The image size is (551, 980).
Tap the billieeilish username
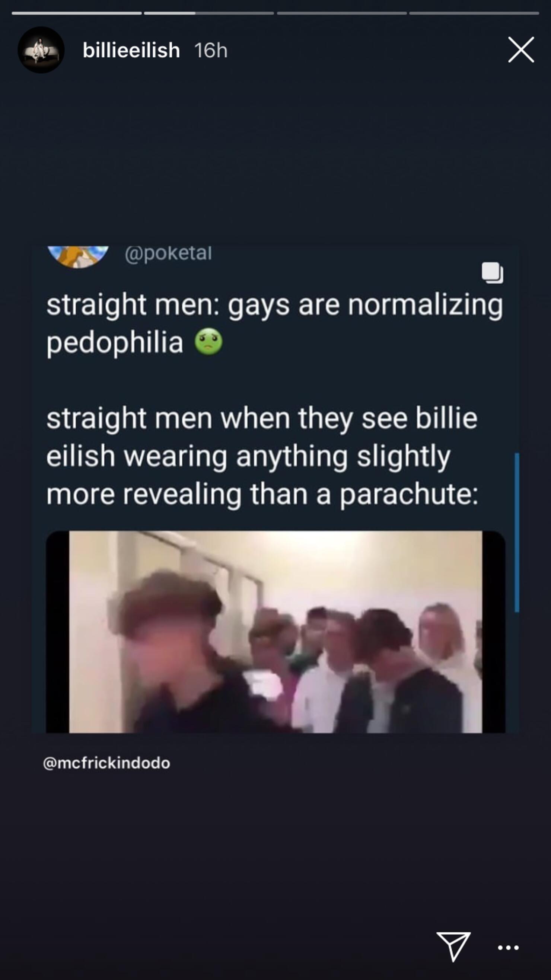coord(131,50)
